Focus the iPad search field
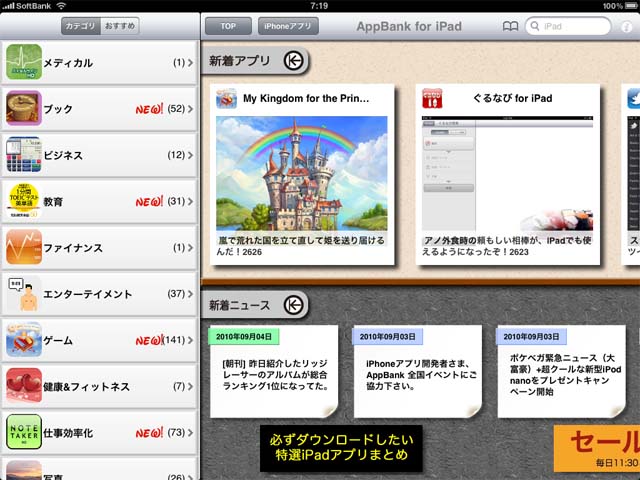 568,26
